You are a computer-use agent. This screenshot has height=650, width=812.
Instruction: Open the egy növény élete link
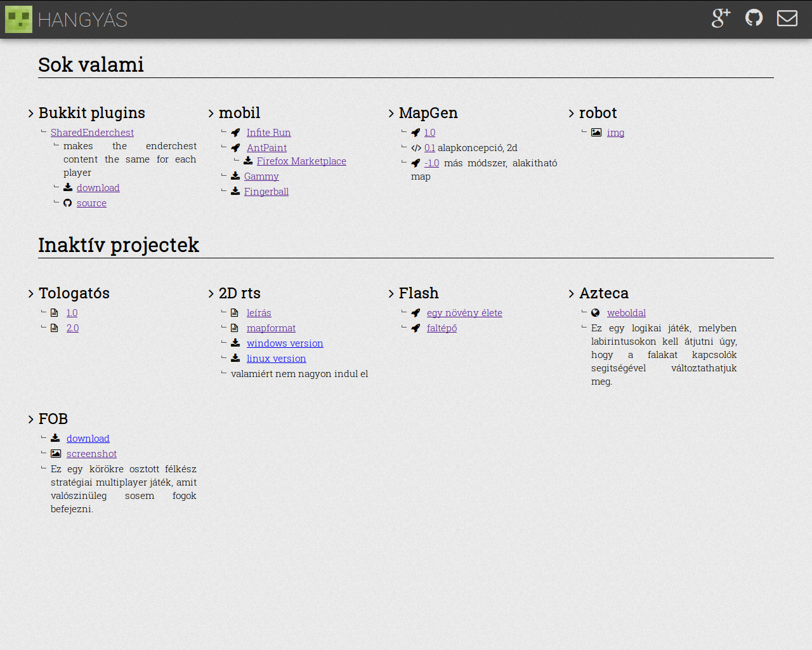pos(464,313)
